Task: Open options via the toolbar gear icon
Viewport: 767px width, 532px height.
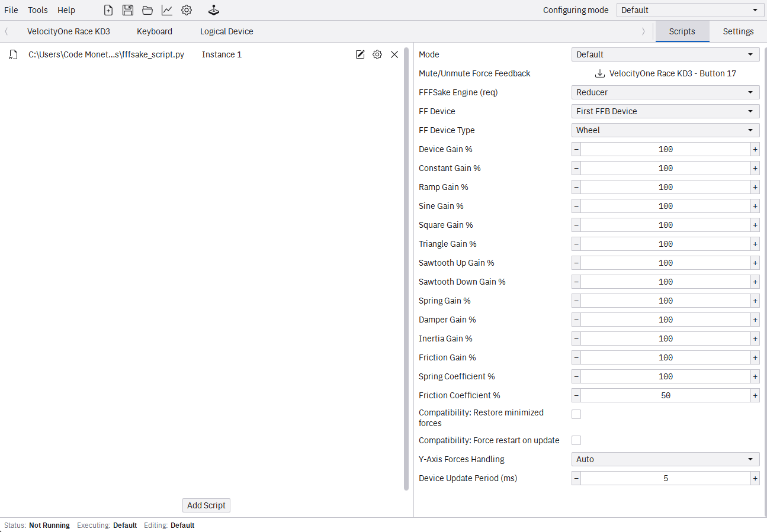Action: point(187,10)
